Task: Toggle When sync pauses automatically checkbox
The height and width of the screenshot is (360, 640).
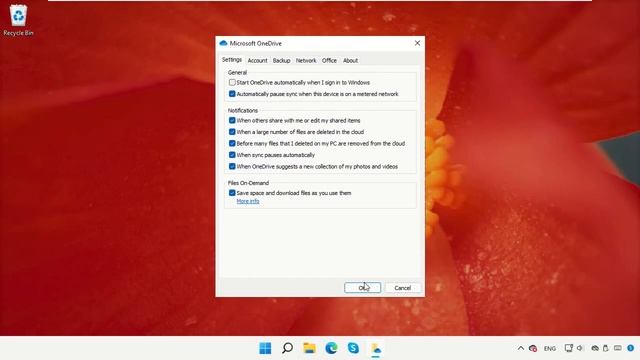Action: [x=232, y=155]
